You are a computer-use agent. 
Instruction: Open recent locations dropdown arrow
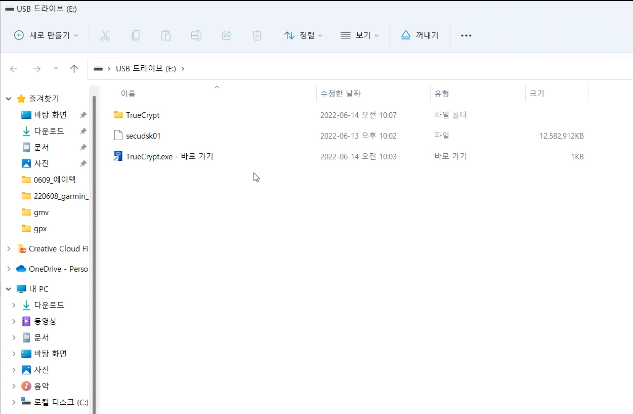56,68
